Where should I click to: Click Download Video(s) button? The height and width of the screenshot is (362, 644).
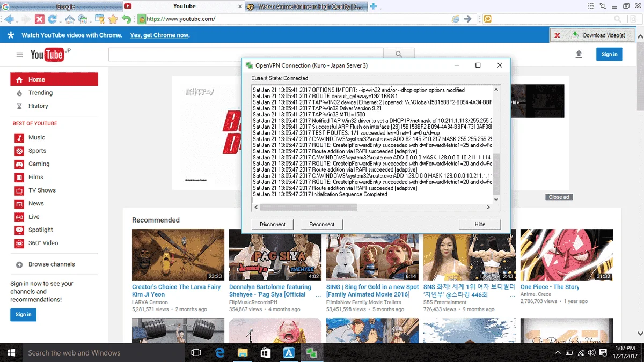(x=599, y=35)
